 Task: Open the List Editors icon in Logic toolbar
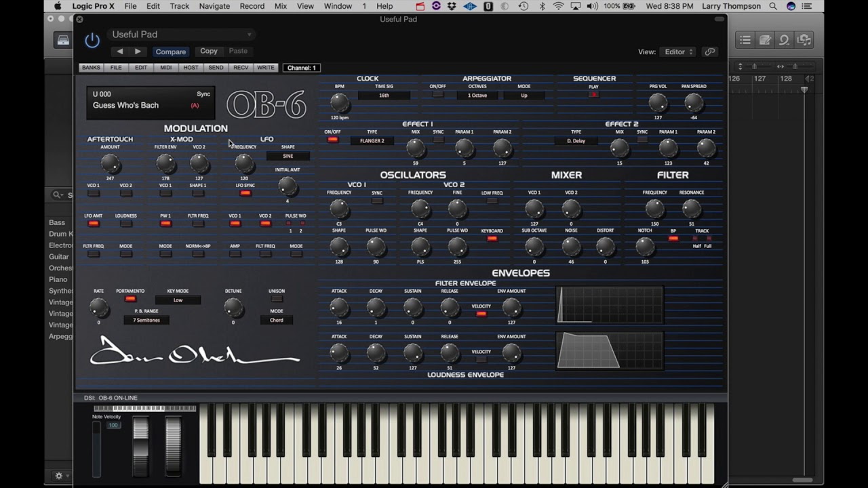point(745,40)
